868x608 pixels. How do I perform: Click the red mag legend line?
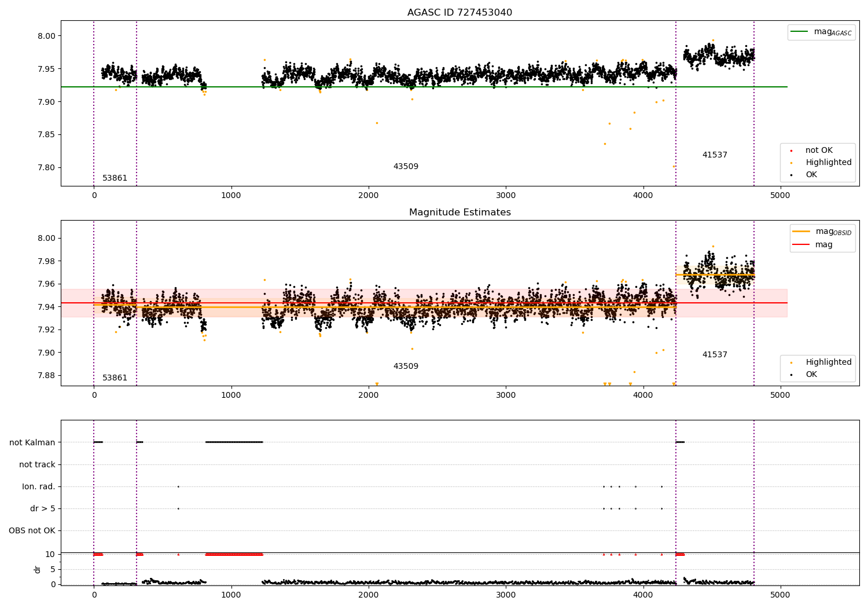[802, 244]
